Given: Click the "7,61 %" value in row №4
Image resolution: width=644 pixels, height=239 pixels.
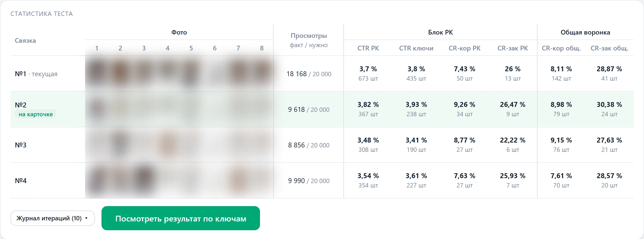Looking at the screenshot, I should click(561, 176).
